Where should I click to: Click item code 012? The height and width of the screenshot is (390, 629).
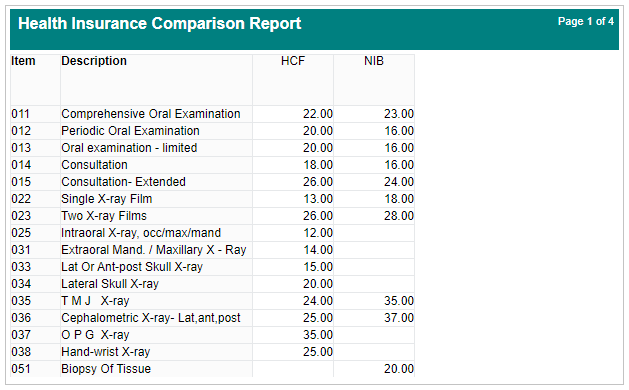coord(21,131)
